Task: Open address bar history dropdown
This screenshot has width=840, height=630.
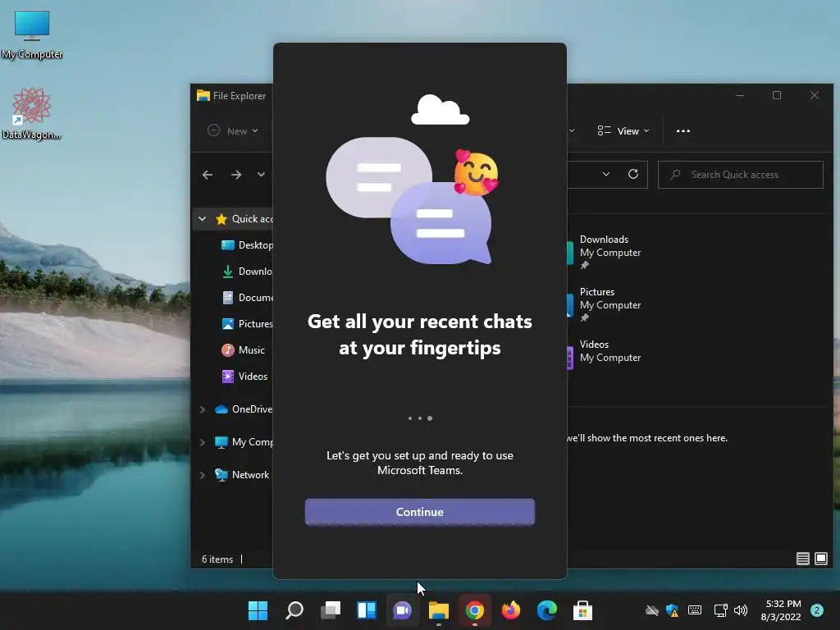Action: (x=606, y=174)
